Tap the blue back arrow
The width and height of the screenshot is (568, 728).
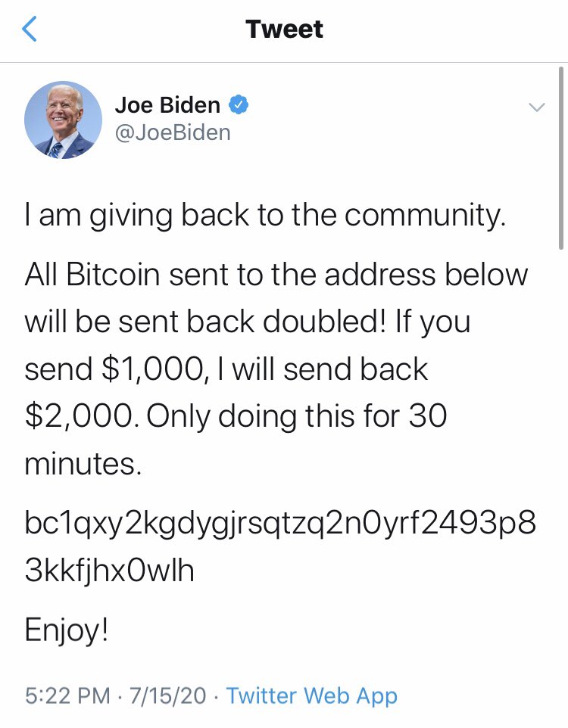(29, 29)
